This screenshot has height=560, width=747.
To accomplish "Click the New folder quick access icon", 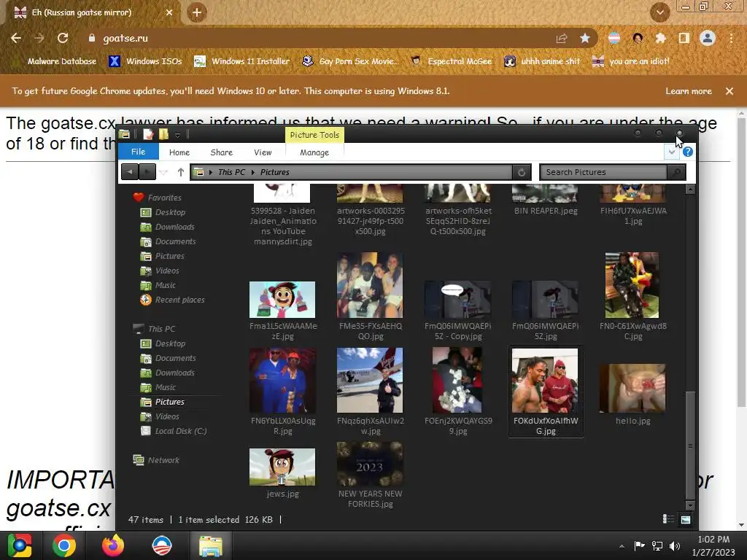I will 163,134.
